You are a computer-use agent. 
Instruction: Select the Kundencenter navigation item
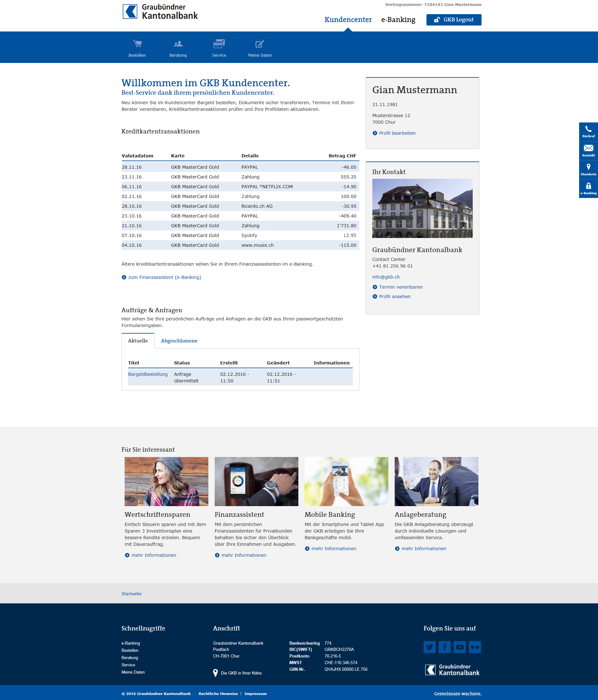coord(348,20)
